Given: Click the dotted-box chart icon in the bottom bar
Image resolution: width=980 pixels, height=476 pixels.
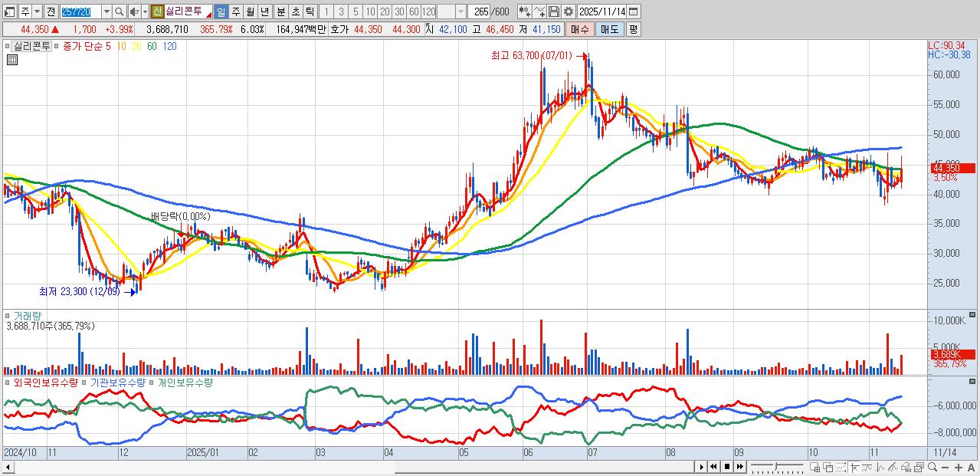Looking at the screenshot, I should pyautogui.click(x=841, y=468).
